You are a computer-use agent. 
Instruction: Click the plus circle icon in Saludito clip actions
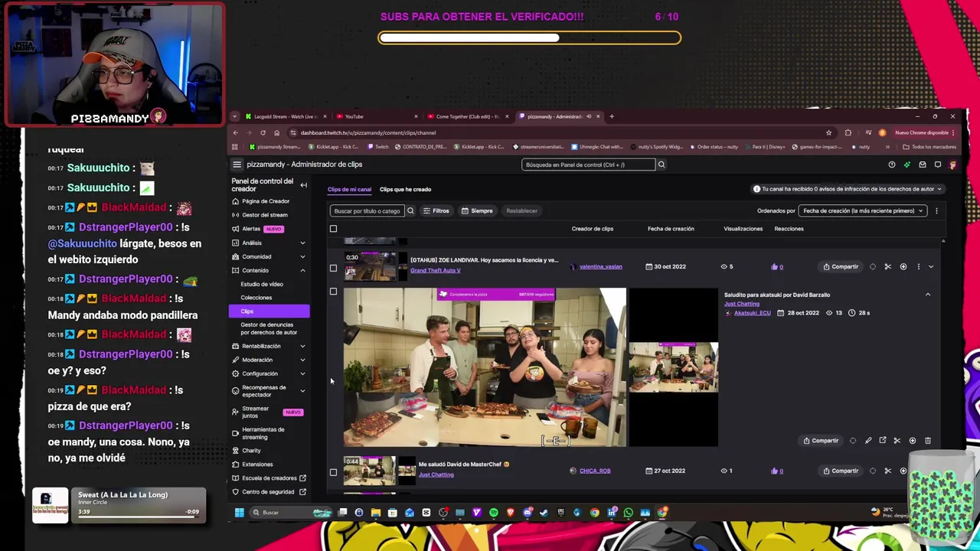(x=913, y=441)
